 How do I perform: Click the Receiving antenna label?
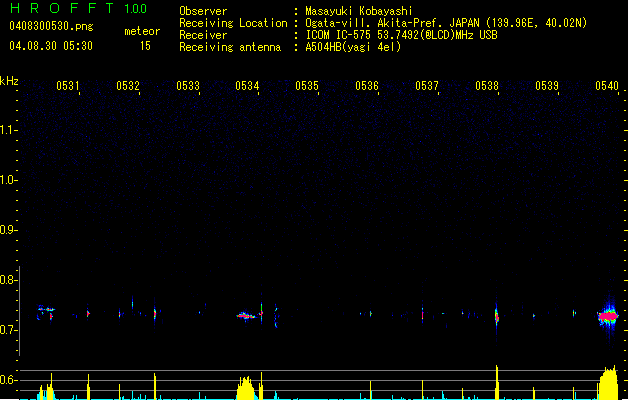point(230,47)
